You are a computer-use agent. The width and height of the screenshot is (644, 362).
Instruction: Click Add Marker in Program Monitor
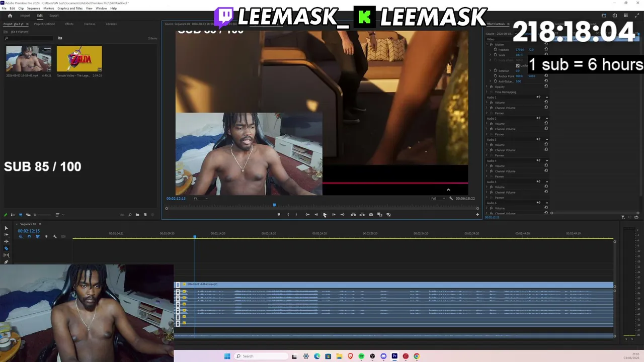coord(279,215)
